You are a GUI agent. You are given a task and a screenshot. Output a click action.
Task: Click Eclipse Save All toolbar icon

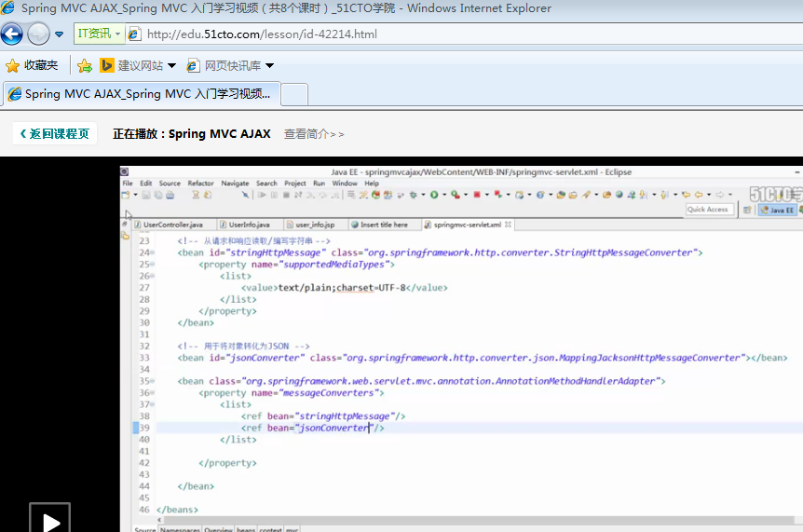[x=158, y=195]
